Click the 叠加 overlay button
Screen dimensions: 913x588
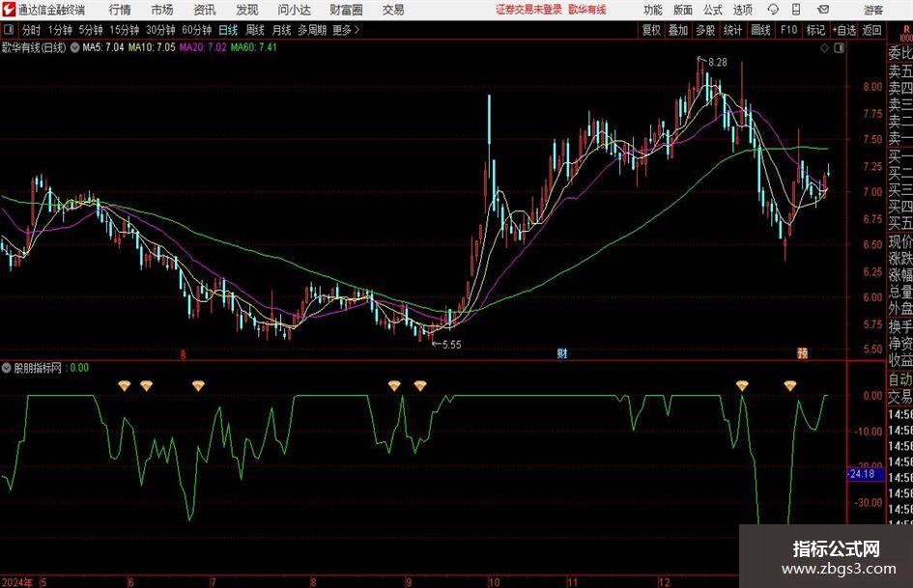678,30
